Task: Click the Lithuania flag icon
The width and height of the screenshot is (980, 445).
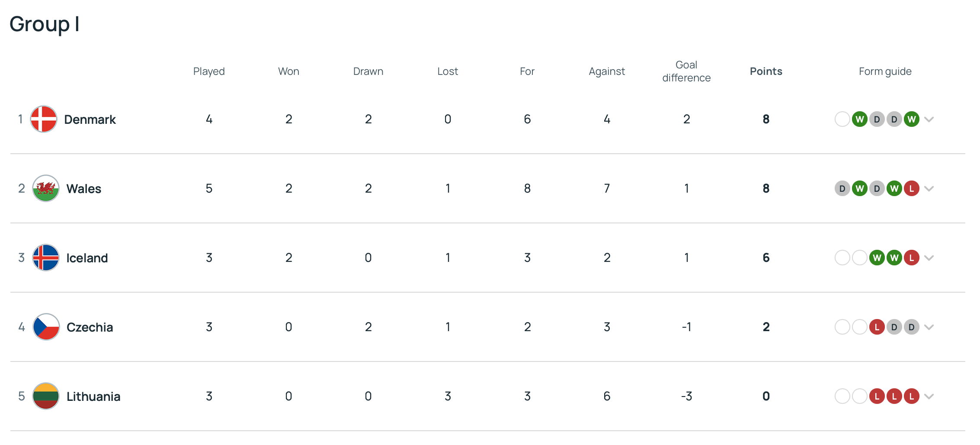Action: tap(46, 396)
